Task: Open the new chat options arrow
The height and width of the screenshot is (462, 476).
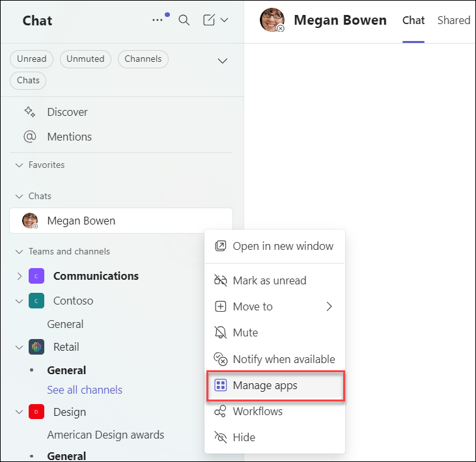Action: point(225,20)
